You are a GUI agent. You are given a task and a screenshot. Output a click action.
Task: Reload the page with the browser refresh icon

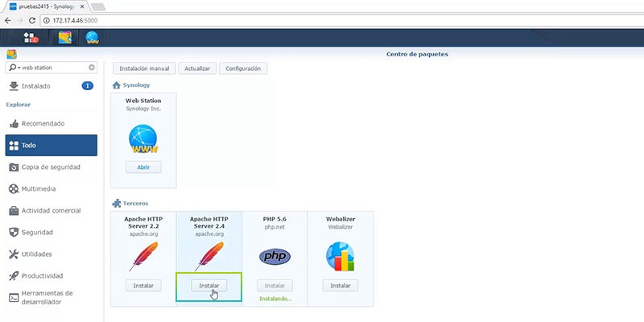click(x=32, y=20)
